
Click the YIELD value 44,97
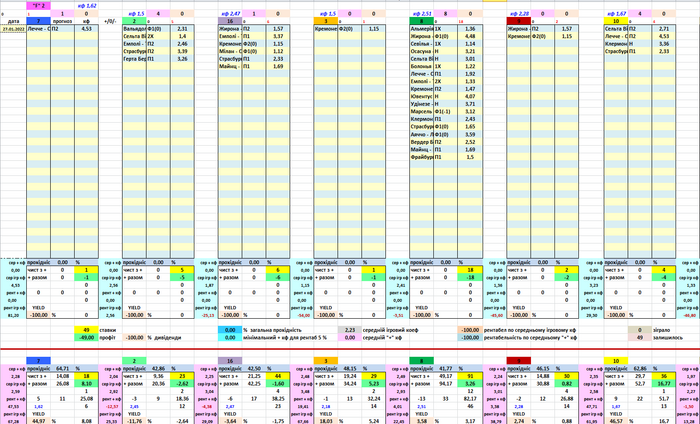pos(38,421)
